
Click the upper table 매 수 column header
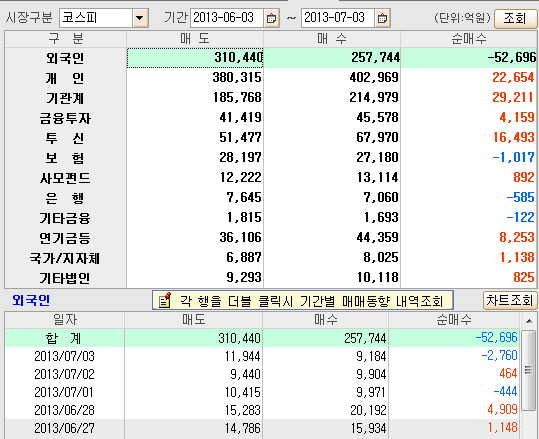tap(332, 39)
